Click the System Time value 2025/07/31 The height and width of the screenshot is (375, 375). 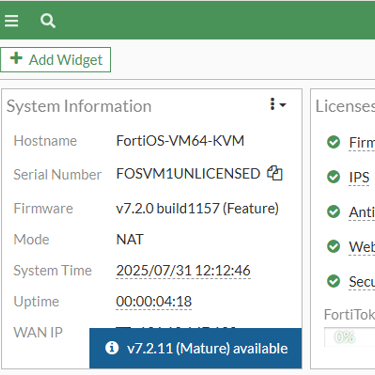[x=183, y=270]
